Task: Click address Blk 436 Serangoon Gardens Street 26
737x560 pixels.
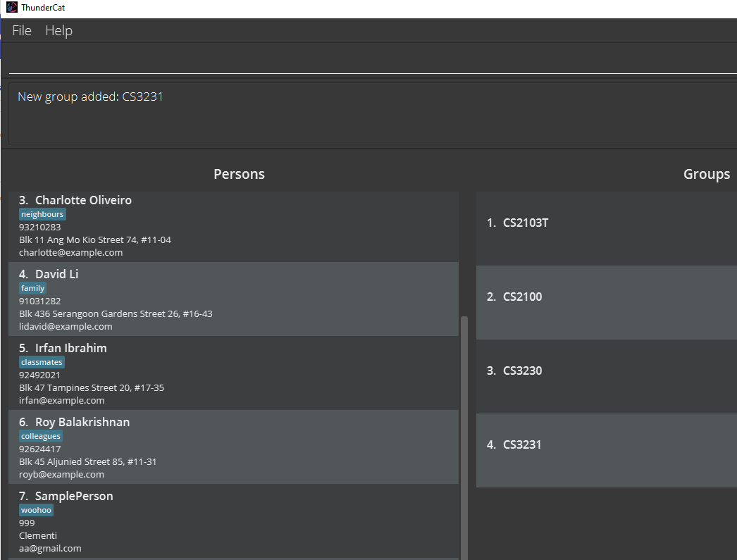Action: tap(116, 314)
